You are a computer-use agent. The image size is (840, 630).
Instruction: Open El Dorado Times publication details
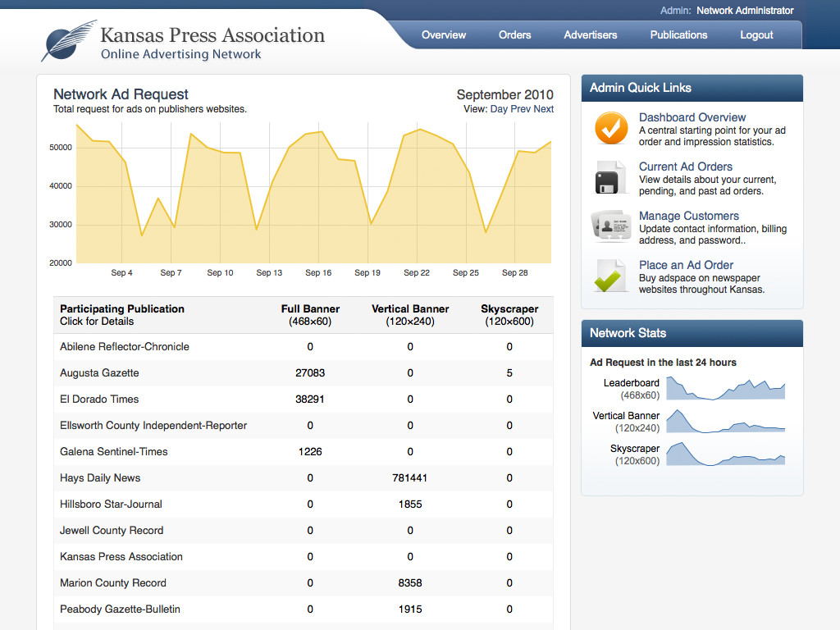point(99,399)
